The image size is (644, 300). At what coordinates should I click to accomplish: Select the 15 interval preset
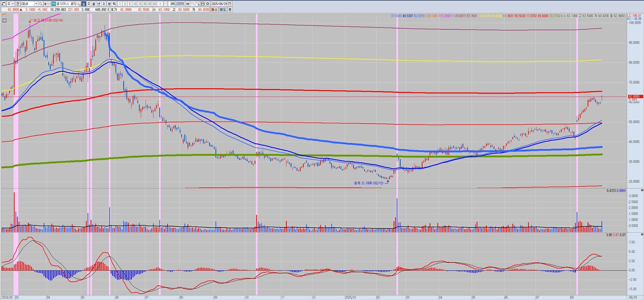[140, 4]
